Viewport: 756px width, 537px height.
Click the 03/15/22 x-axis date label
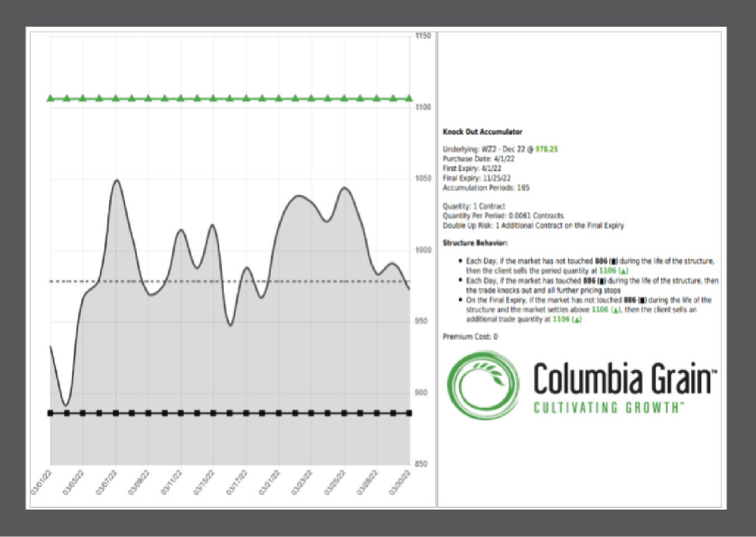point(204,483)
